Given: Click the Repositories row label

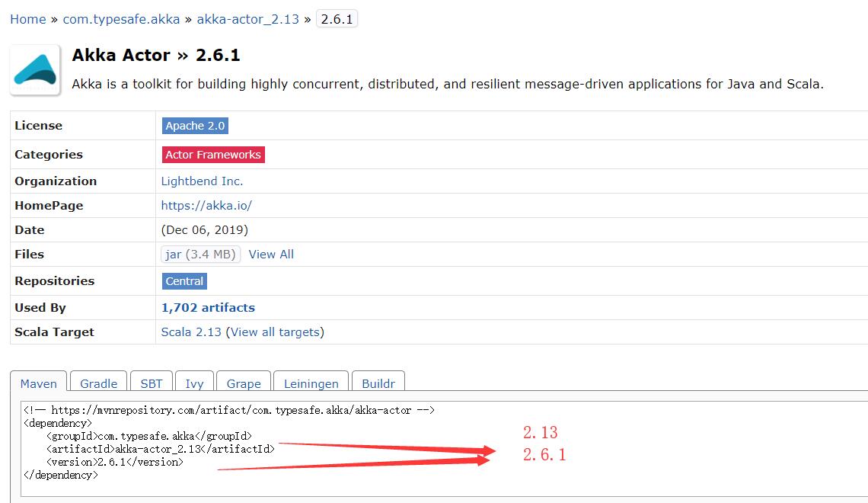Looking at the screenshot, I should (x=54, y=281).
